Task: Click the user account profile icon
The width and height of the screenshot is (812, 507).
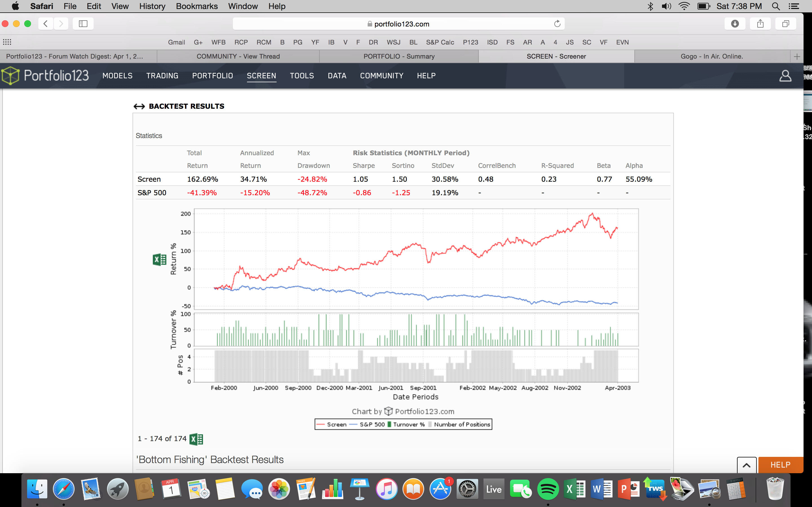Action: pos(785,76)
